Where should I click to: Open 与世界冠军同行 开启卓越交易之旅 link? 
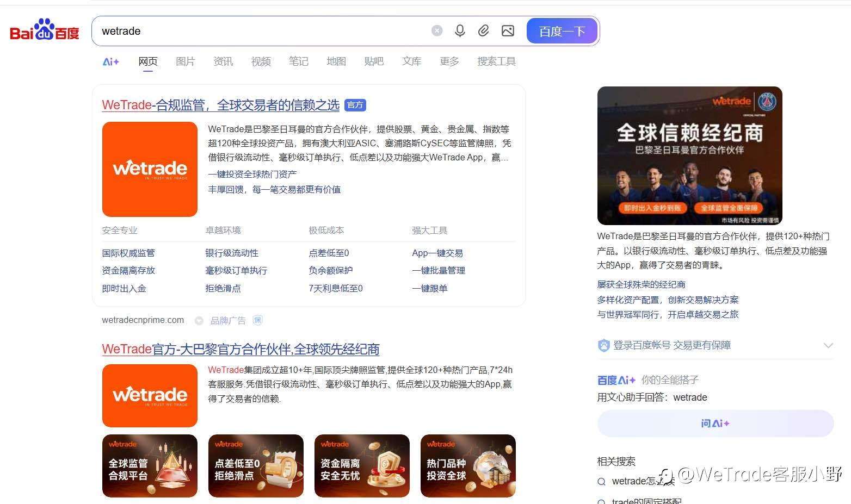tap(668, 315)
